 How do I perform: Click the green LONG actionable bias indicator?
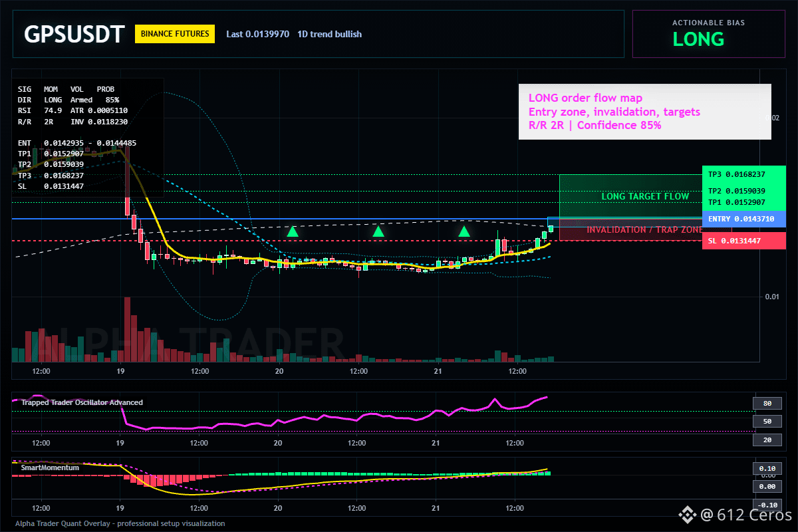pyautogui.click(x=698, y=39)
